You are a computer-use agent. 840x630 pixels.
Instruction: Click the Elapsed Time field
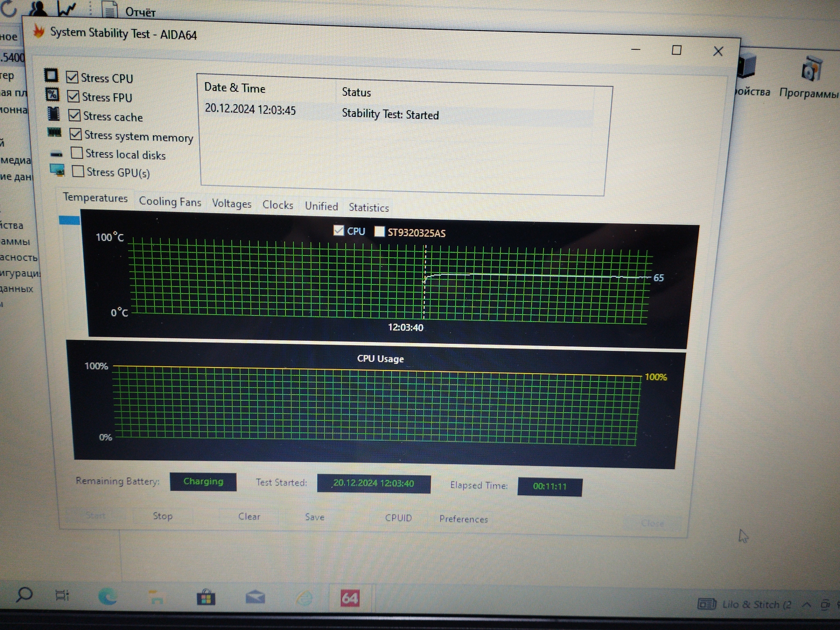(x=549, y=486)
